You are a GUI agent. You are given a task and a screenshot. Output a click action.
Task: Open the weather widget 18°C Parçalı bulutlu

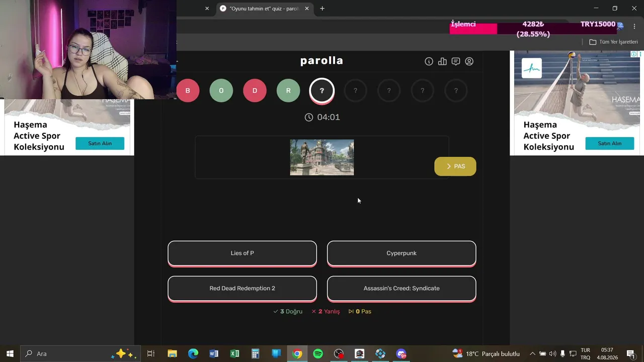[486, 353]
